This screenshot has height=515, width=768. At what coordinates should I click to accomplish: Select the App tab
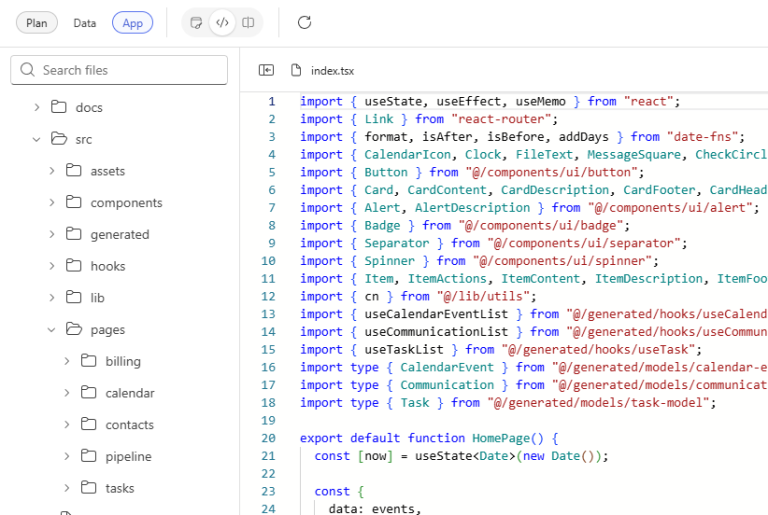pos(132,23)
